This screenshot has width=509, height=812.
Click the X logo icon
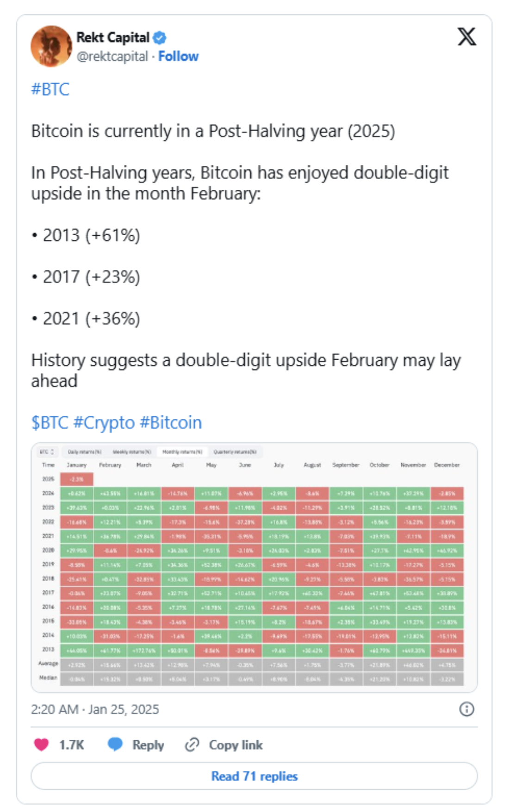(x=466, y=37)
